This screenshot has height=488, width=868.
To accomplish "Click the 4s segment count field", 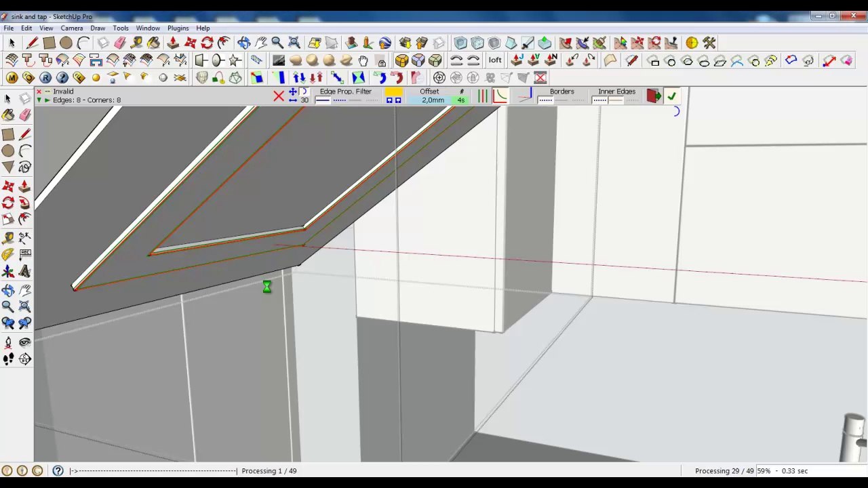I will (461, 100).
